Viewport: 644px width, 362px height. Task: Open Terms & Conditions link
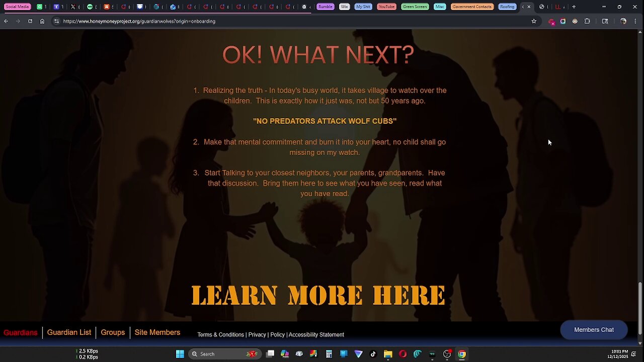tap(220, 335)
